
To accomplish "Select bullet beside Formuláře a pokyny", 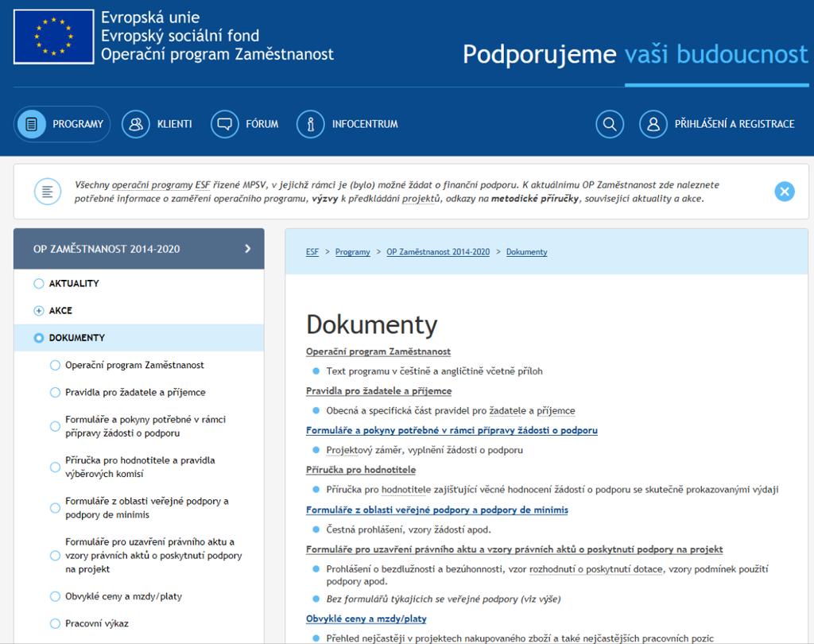I will point(55,426).
